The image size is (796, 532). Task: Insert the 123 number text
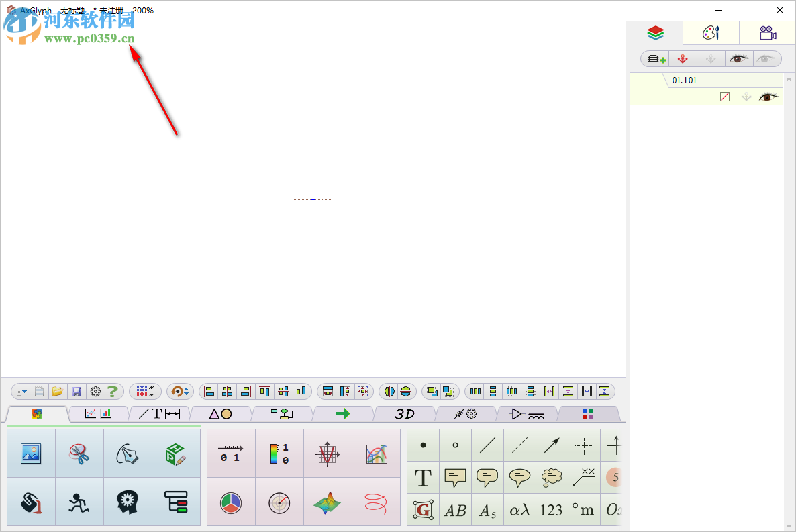tap(552, 510)
